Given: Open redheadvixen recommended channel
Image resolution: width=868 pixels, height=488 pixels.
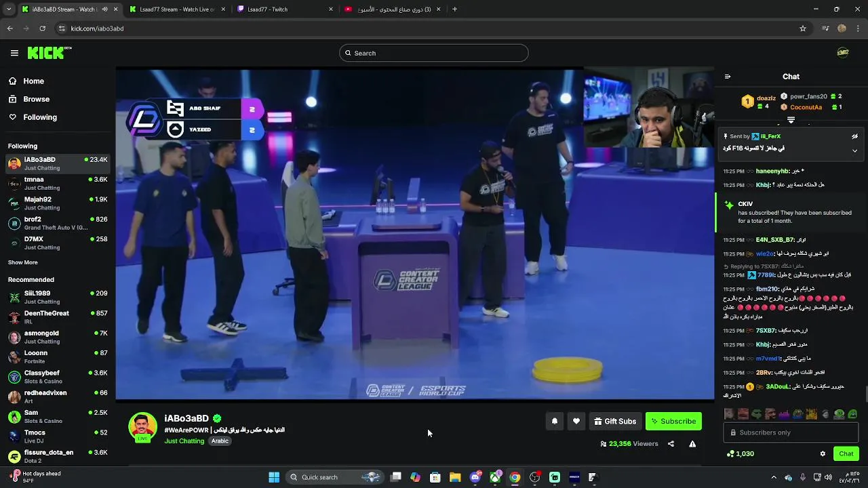Looking at the screenshot, I should pos(58,396).
